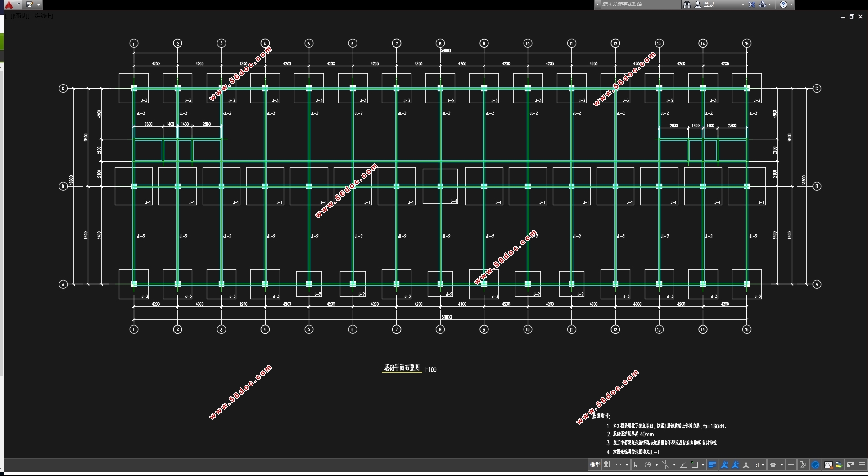Open the status bar customization menu icon

(x=862, y=465)
